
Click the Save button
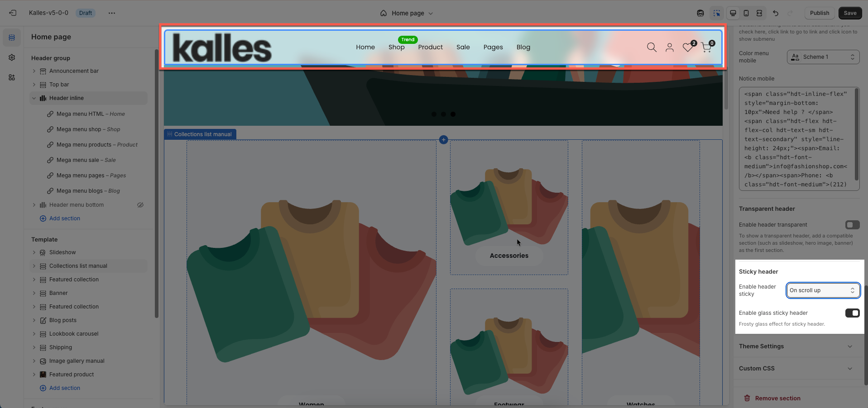[x=850, y=13]
